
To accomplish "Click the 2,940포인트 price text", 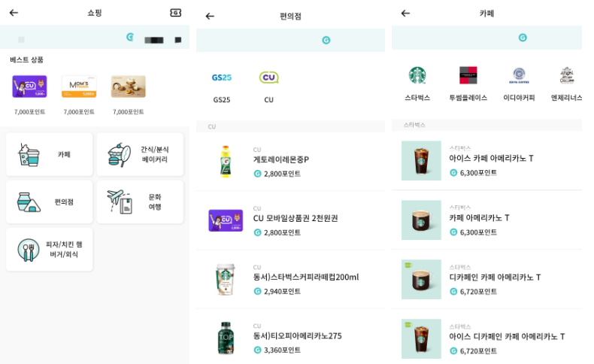I will pyautogui.click(x=282, y=291).
